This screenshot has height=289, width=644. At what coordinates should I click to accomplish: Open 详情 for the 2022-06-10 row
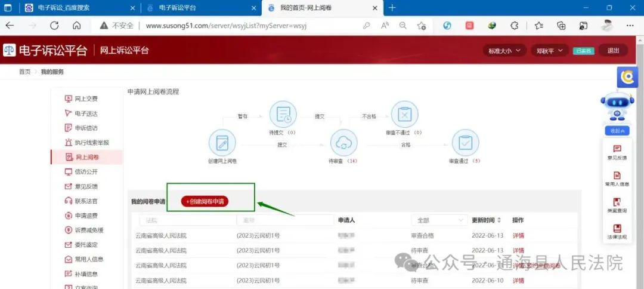pyautogui.click(x=518, y=281)
